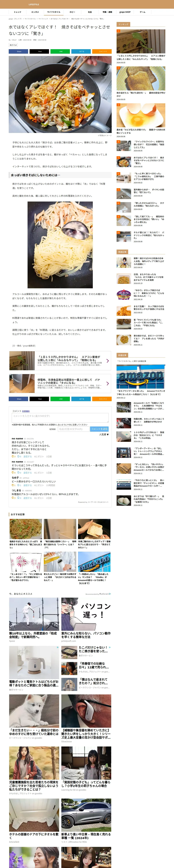Open the トレンド navigation tab

(x=18, y=12)
